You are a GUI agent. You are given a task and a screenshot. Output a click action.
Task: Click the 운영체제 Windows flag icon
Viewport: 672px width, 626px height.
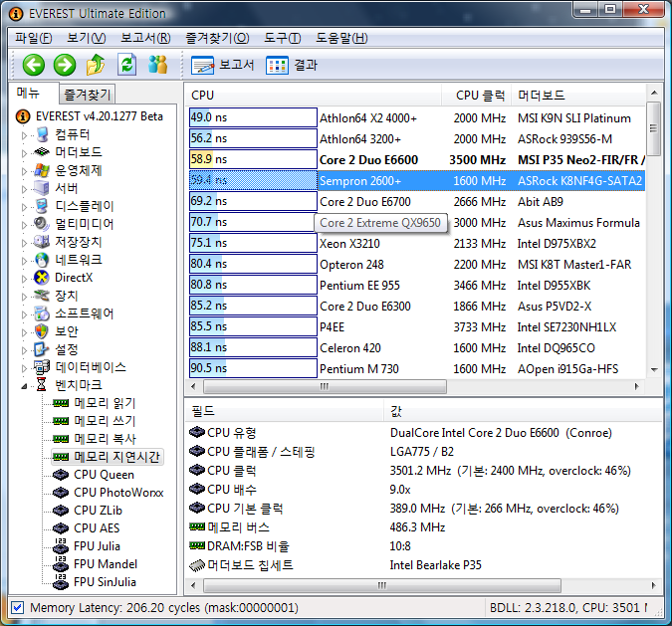coord(42,170)
